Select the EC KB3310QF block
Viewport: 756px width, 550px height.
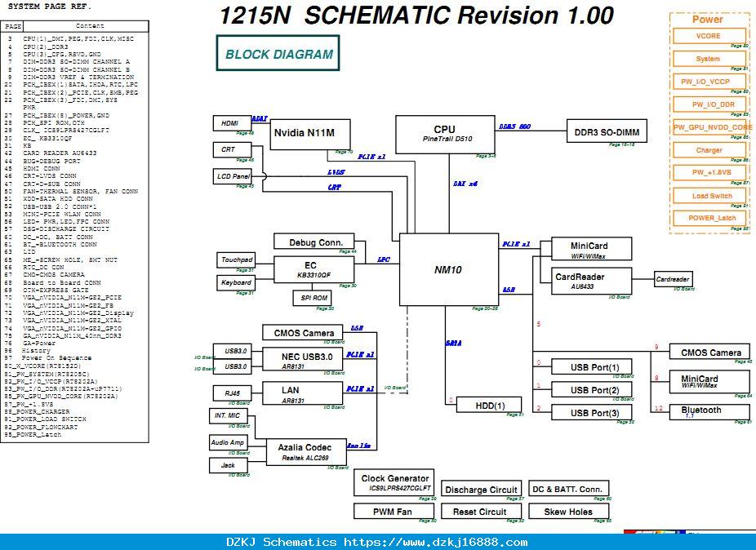[314, 269]
